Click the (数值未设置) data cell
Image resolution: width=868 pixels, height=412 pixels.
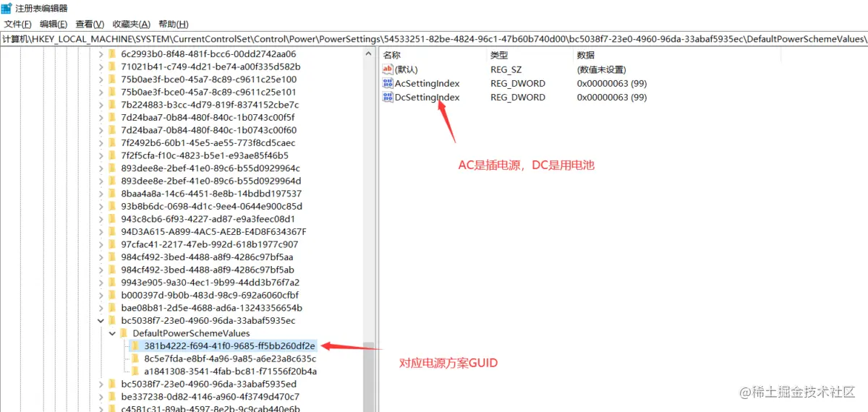[600, 69]
